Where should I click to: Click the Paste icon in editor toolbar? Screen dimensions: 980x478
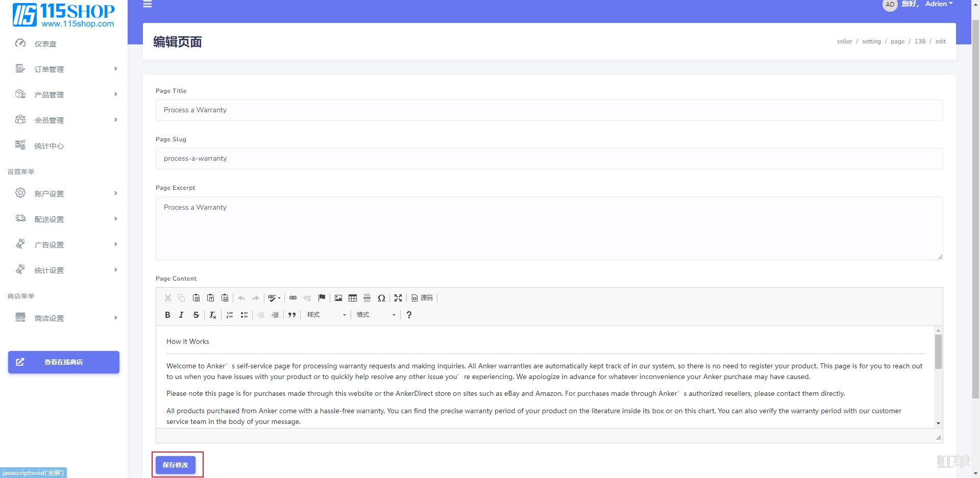tap(196, 298)
